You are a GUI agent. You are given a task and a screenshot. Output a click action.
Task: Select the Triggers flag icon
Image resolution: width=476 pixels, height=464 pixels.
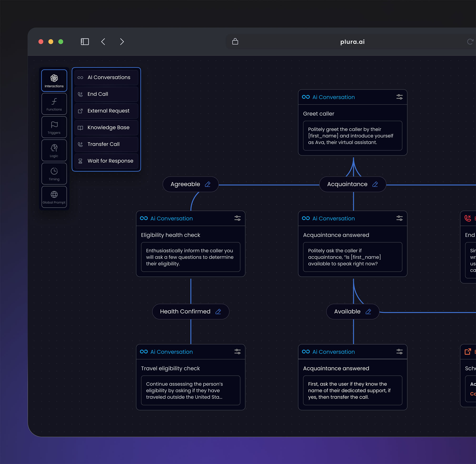click(54, 125)
